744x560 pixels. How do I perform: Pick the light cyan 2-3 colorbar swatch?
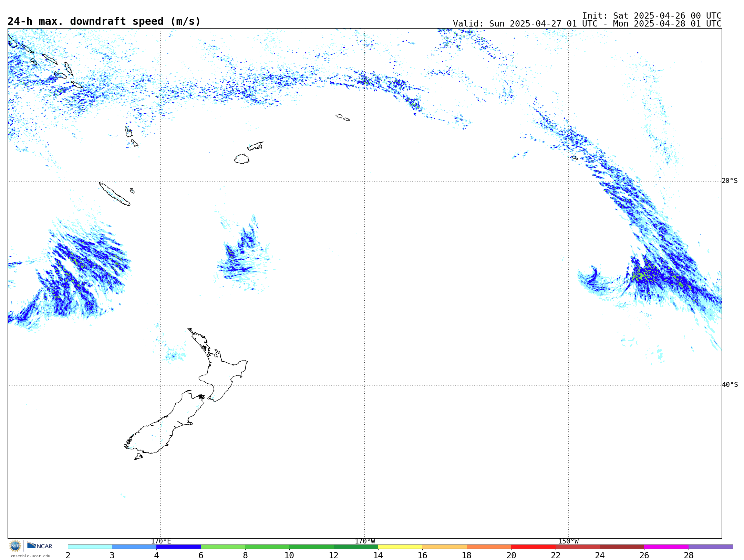[90, 547]
